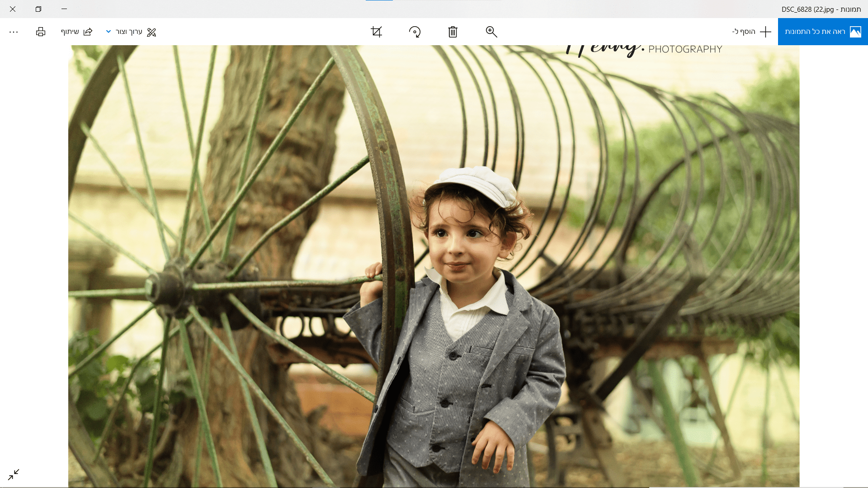
Task: Click the printer icon
Action: (41, 32)
